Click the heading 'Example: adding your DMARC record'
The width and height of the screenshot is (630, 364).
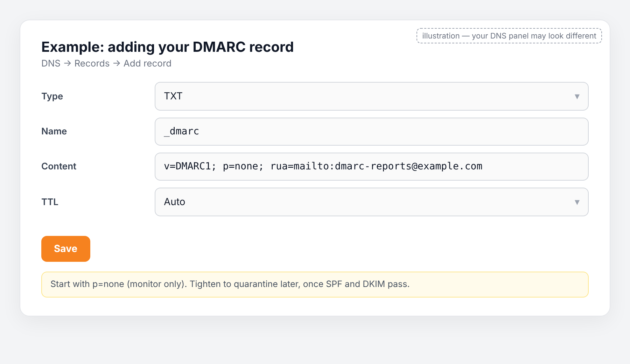point(167,47)
